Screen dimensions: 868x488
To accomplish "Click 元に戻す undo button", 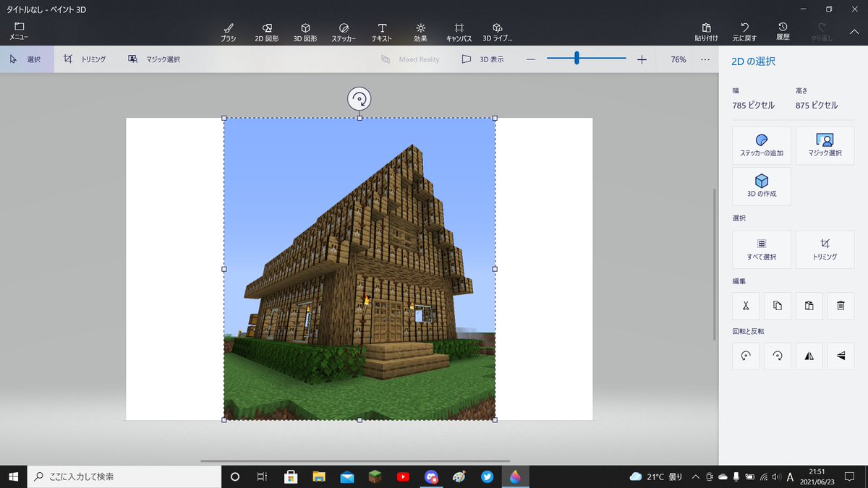I will pyautogui.click(x=744, y=31).
